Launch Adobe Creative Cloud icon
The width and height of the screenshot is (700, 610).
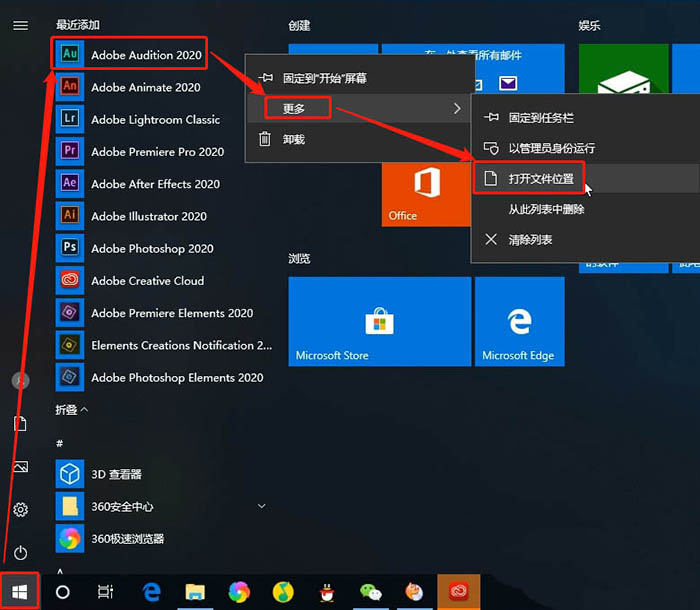coord(70,280)
